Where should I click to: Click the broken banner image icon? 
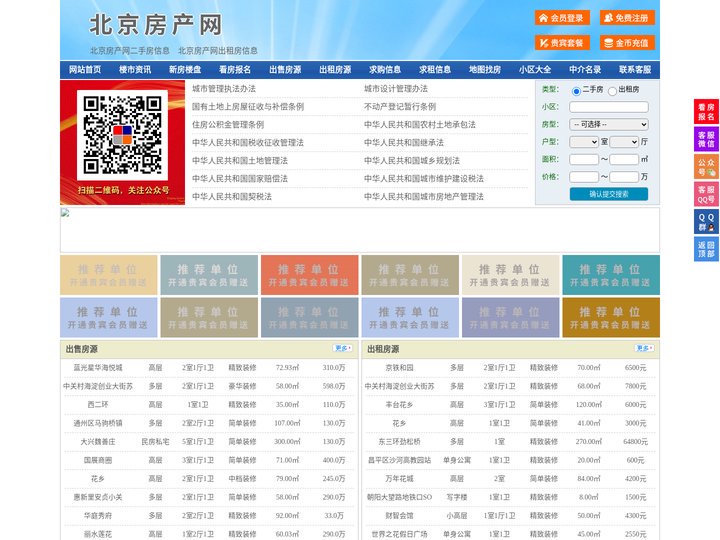[65, 213]
